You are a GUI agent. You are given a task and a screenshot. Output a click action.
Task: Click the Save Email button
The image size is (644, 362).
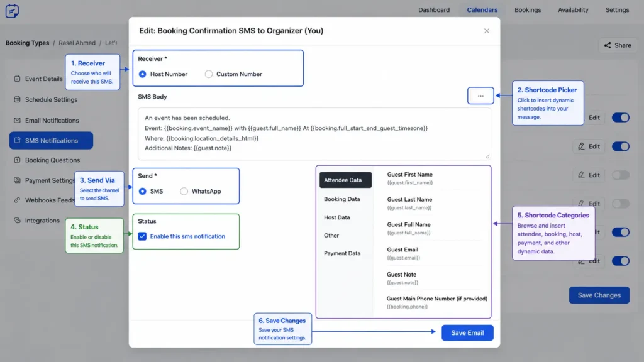tap(467, 333)
